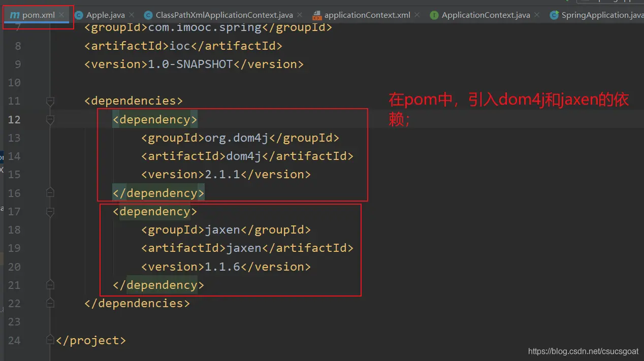The image size is (644, 361).
Task: Fold the dom4j dependency at line 12
Action: [50, 120]
